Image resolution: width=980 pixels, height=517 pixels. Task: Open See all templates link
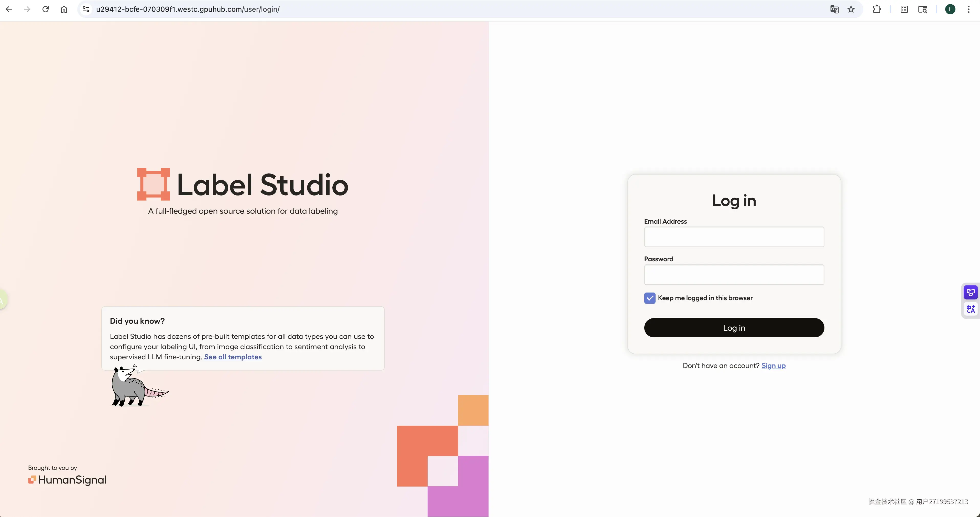click(x=233, y=357)
